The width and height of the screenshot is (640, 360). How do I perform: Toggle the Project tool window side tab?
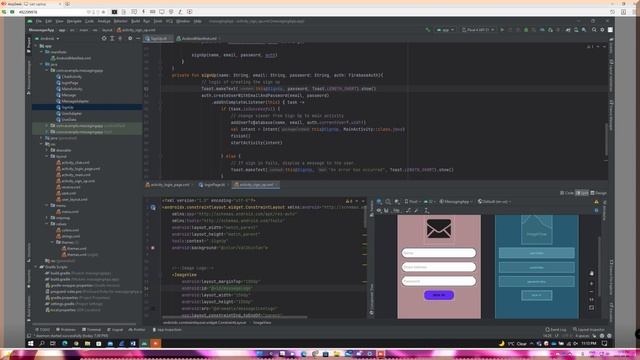(29, 45)
